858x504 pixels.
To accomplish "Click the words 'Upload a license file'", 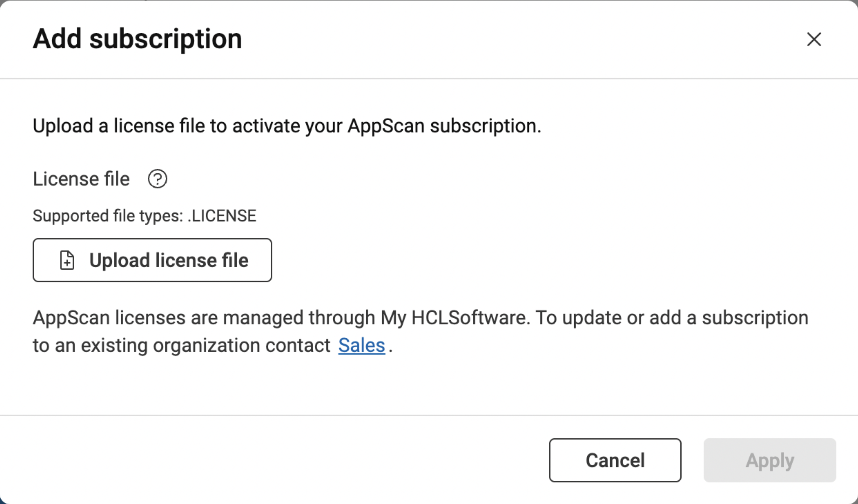I will click(120, 126).
